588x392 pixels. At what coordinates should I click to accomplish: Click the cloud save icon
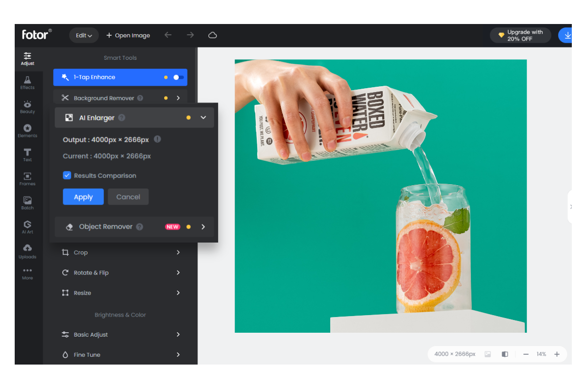213,35
